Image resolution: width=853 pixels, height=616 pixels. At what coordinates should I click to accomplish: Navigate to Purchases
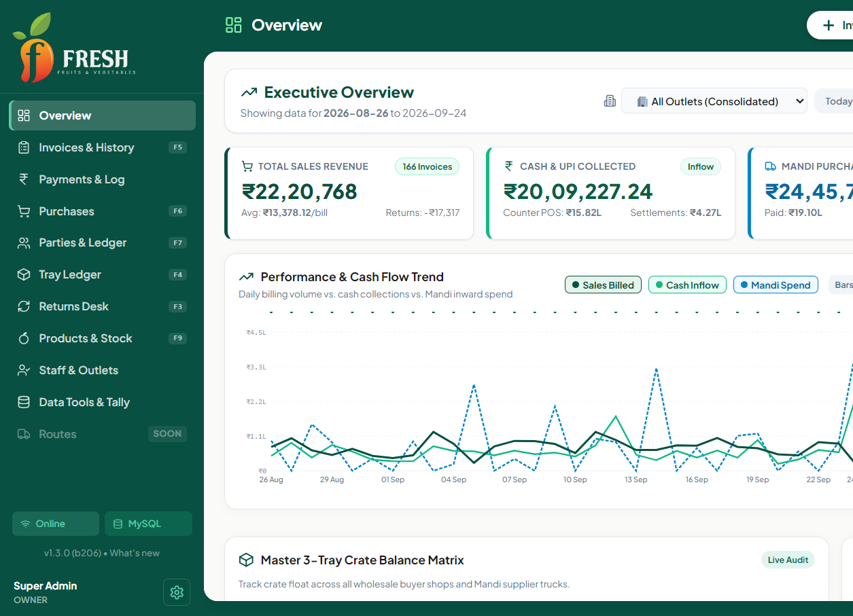point(103,211)
